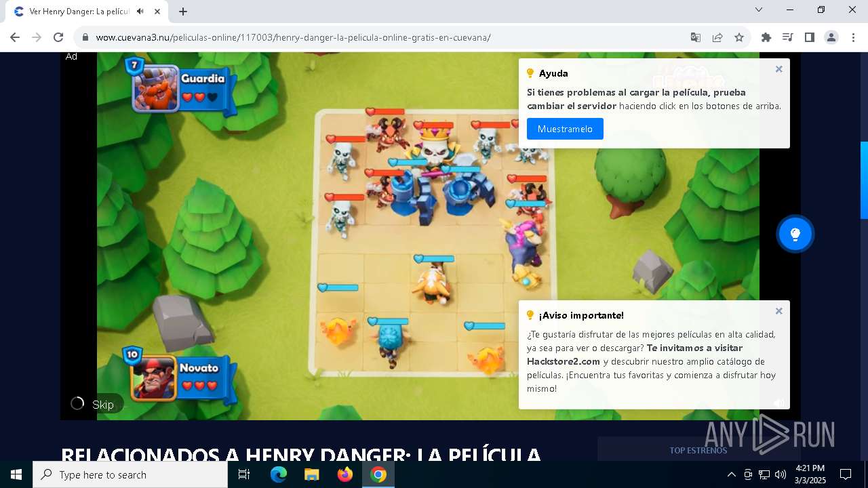Viewport: 868px width, 488px height.
Task: Click the Ayuda popup title
Action: (x=553, y=73)
